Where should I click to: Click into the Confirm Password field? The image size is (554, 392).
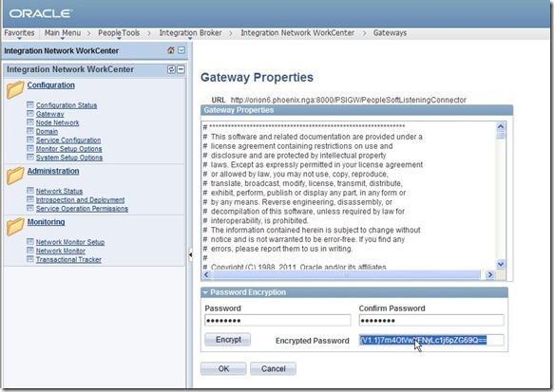click(x=431, y=321)
